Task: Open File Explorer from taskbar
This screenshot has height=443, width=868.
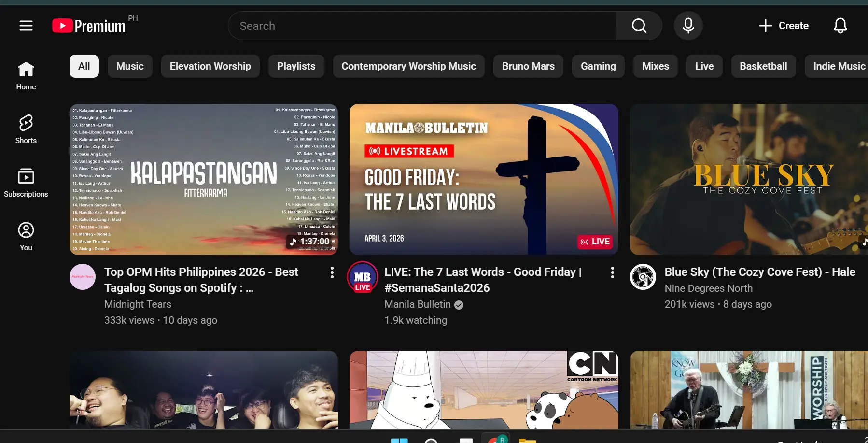Action: (527, 440)
